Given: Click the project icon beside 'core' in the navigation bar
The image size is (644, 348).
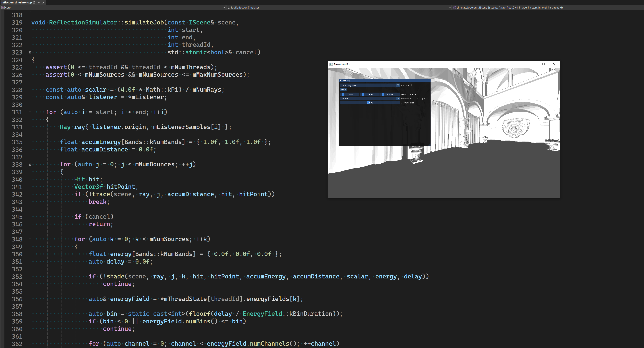Looking at the screenshot, I should tap(3, 7).
